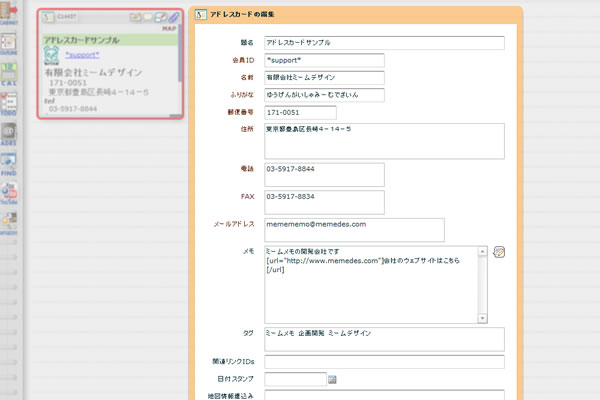Click the calendar picker icon beside 日付スタンプ

(333, 380)
